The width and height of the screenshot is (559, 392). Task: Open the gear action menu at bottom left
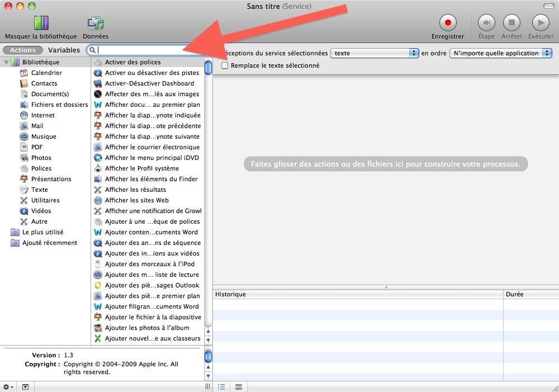pyautogui.click(x=6, y=386)
